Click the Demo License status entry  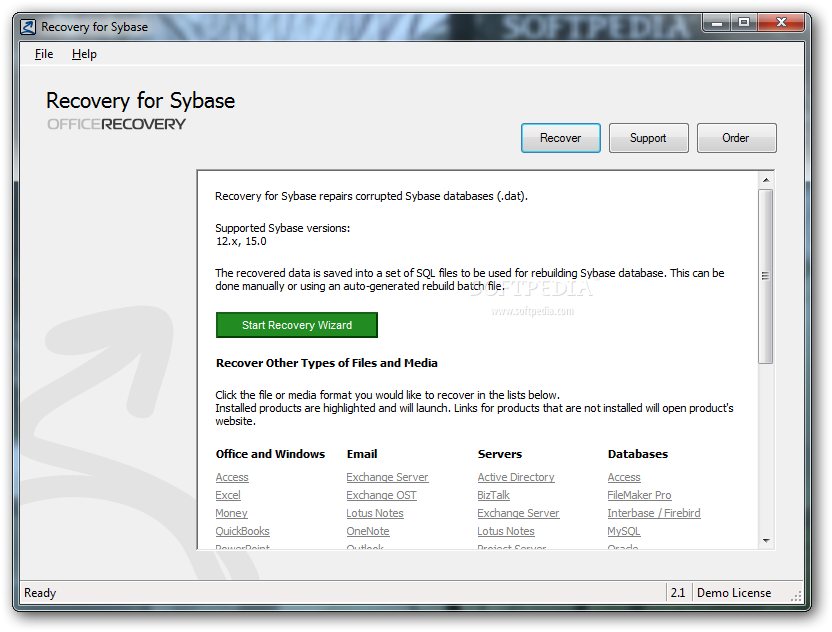click(734, 593)
